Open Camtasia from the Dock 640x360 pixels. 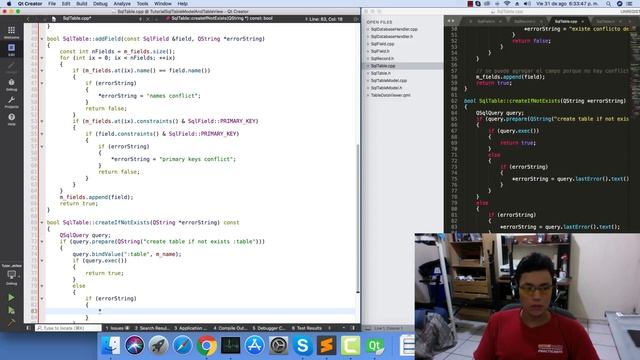(x=351, y=345)
